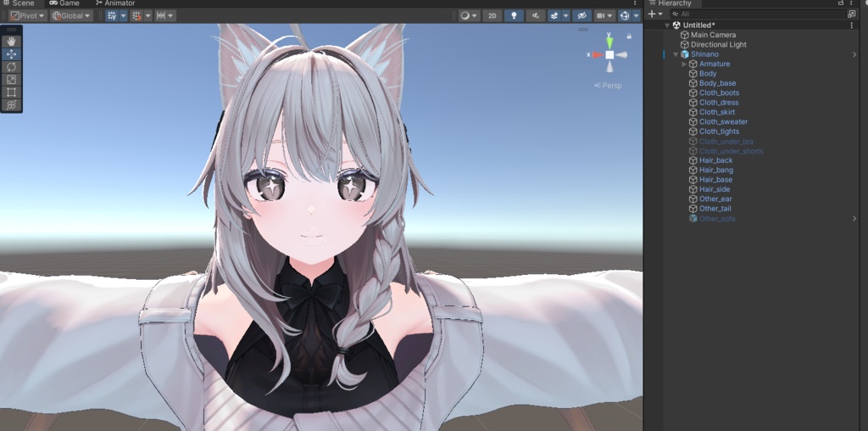Click the red X axis cone on gizmo

pyautogui.click(x=598, y=55)
